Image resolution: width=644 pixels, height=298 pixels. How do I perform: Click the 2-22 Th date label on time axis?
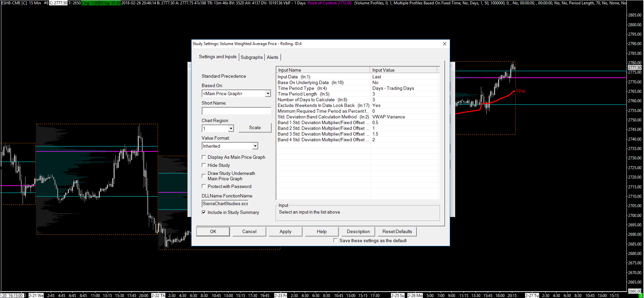click(x=158, y=295)
